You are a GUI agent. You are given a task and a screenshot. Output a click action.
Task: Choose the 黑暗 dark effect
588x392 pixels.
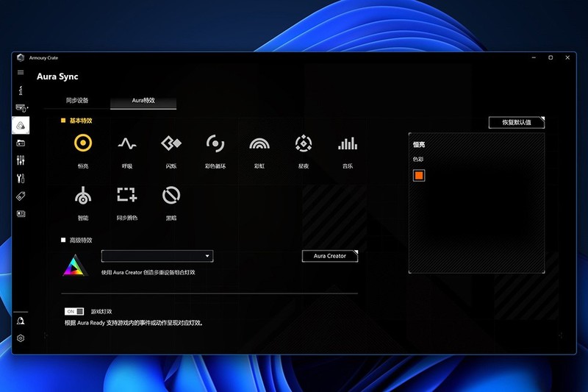point(171,195)
